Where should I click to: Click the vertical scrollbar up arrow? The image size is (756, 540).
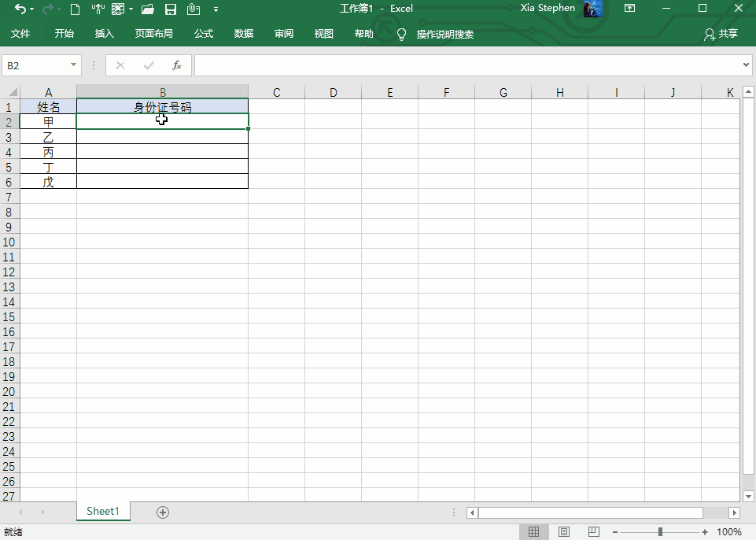[x=748, y=91]
